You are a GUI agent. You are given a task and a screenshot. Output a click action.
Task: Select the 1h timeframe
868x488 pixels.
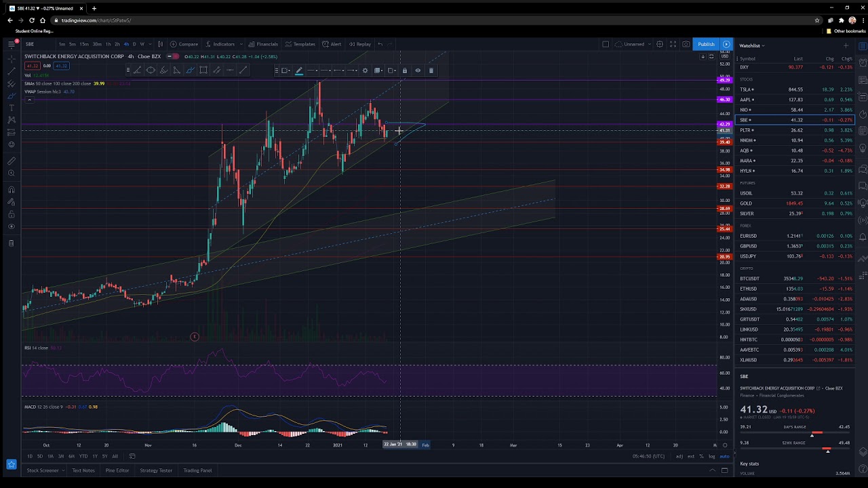tap(108, 44)
